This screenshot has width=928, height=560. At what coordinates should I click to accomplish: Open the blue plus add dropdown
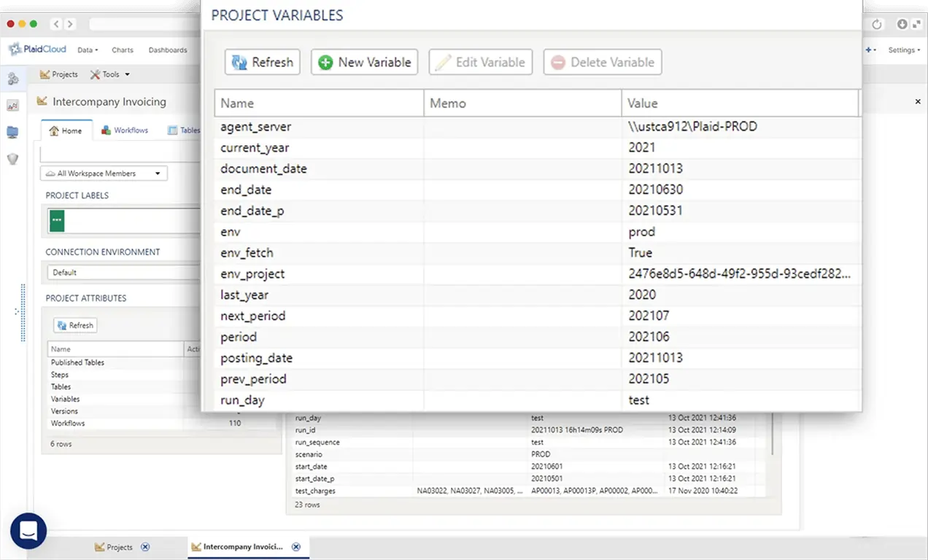coord(871,50)
